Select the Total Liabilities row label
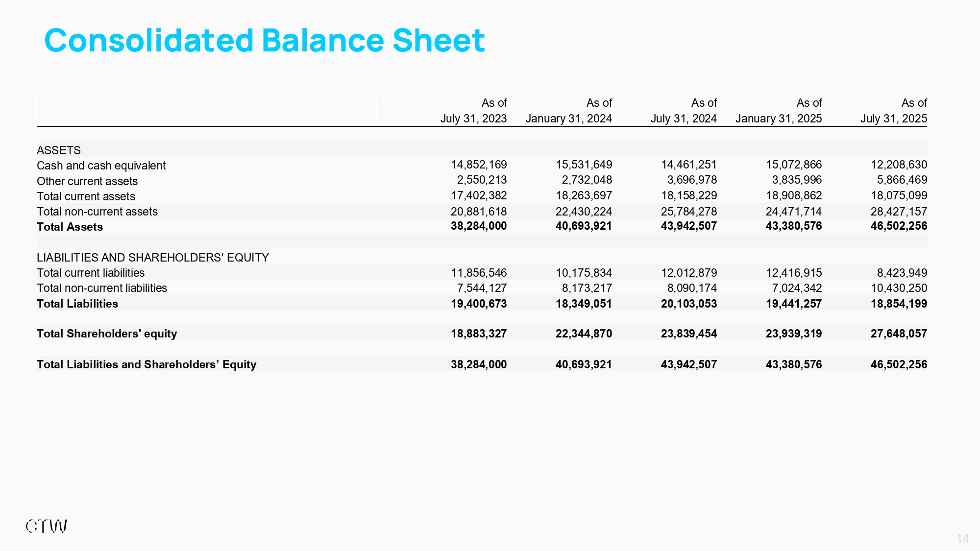Image resolution: width=980 pixels, height=551 pixels. (x=77, y=304)
